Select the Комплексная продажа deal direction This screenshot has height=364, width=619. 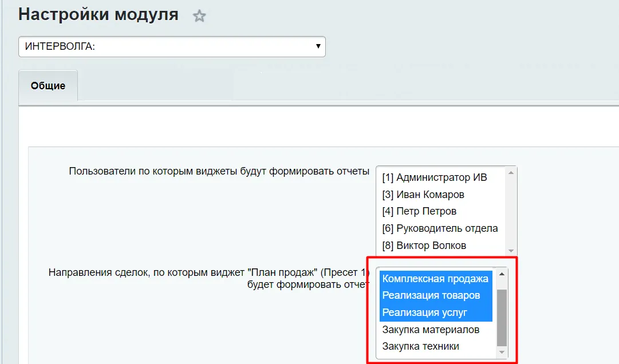[x=435, y=279]
